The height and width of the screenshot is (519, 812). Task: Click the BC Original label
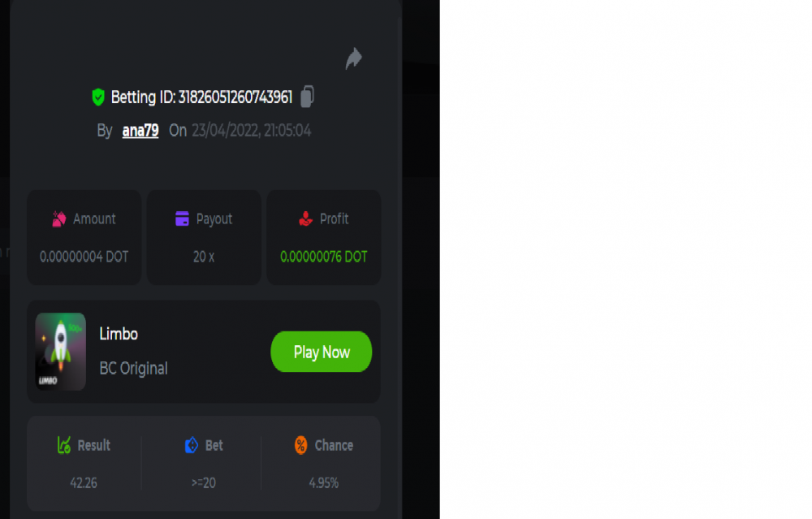[x=134, y=368]
